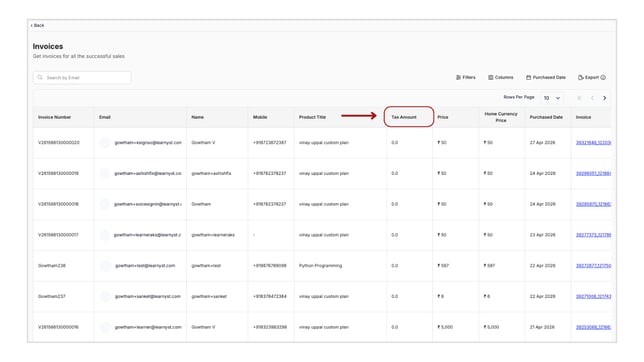Viewport: 644px width, 362px height.
Task: Select the email gowtham+sanket@learnyst.com
Action: [x=147, y=297]
